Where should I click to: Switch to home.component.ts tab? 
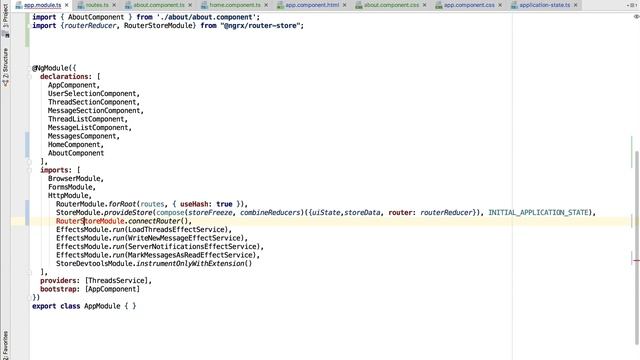[x=235, y=5]
